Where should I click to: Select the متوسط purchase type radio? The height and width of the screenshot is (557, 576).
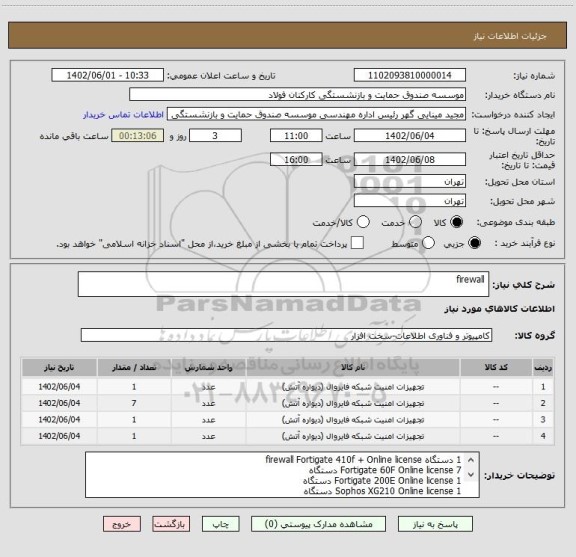[x=428, y=243]
